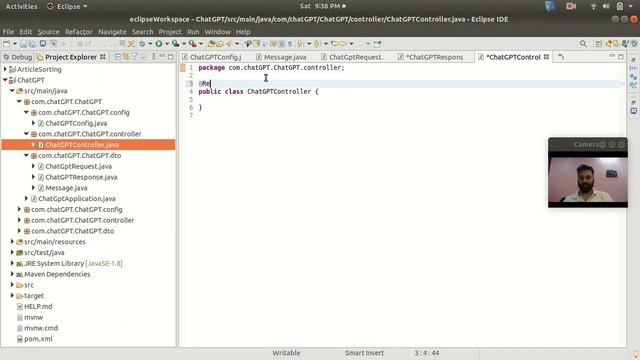The width and height of the screenshot is (640, 360).
Task: Click the volume icon in system tray
Action: point(606,6)
